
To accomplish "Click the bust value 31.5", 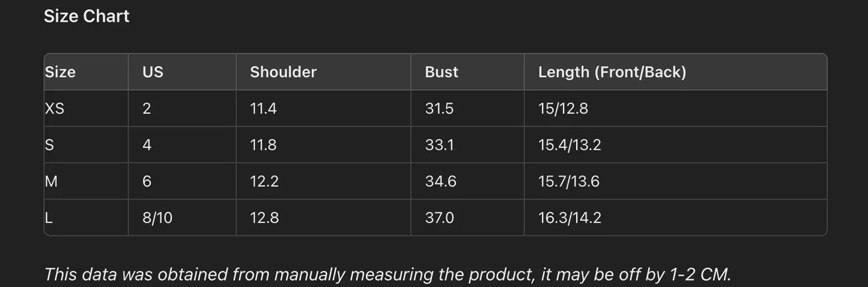I will tap(439, 109).
